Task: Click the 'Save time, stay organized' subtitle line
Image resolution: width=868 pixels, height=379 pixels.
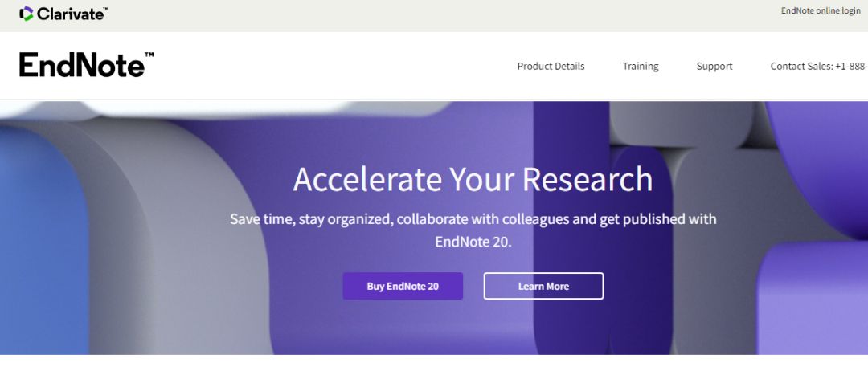Action: 473,219
